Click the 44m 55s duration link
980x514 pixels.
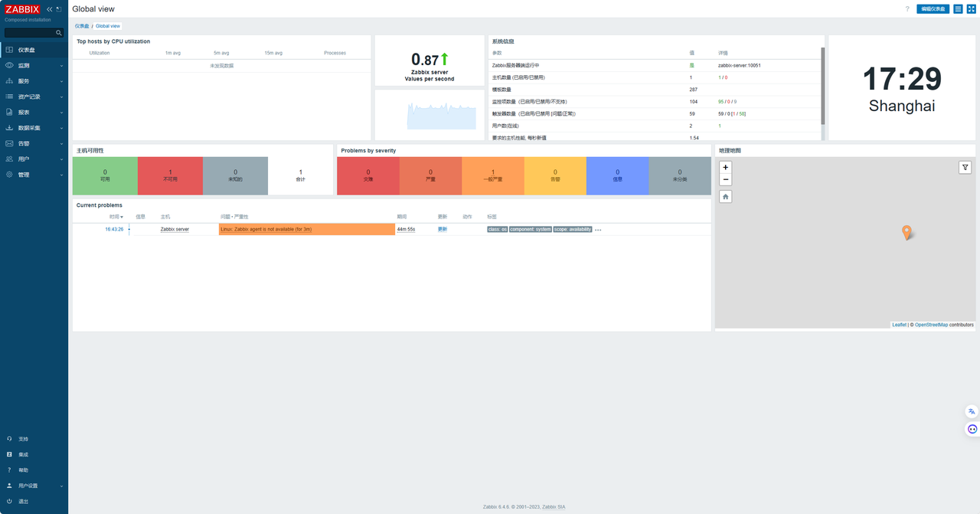406,229
